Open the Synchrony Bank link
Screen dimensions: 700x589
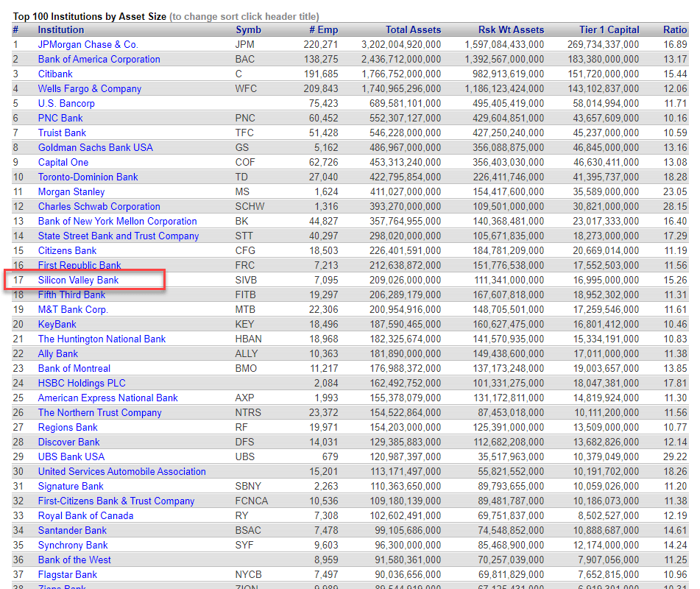click(73, 546)
